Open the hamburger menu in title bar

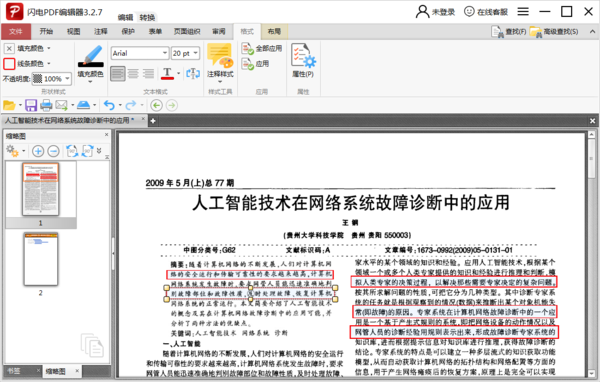coord(523,11)
